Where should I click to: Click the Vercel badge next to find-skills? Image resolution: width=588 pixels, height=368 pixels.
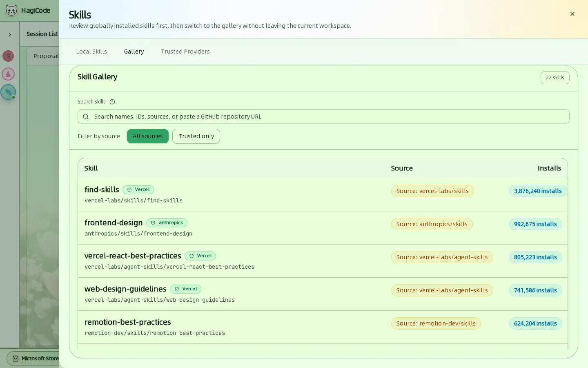[138, 190]
